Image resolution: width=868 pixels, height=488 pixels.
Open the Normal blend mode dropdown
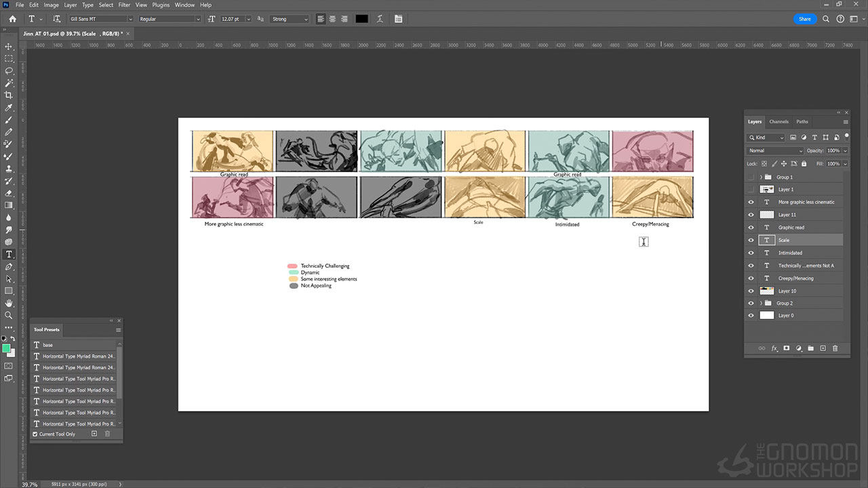[774, 150]
